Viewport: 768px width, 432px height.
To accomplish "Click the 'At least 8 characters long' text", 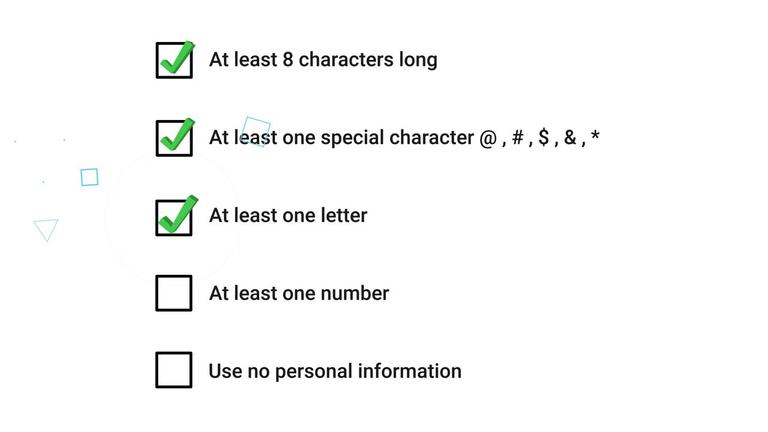I will pos(322,60).
